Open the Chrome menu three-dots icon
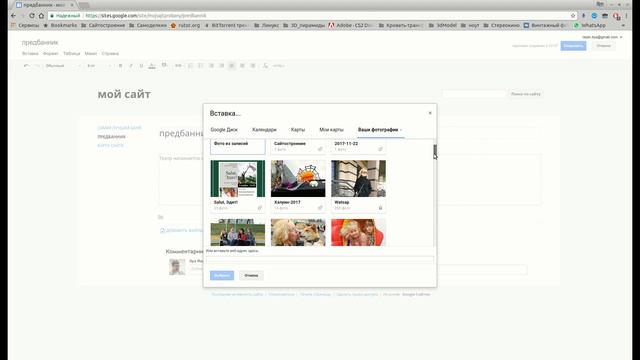Screen dimensions: 640x360 tap(627, 16)
